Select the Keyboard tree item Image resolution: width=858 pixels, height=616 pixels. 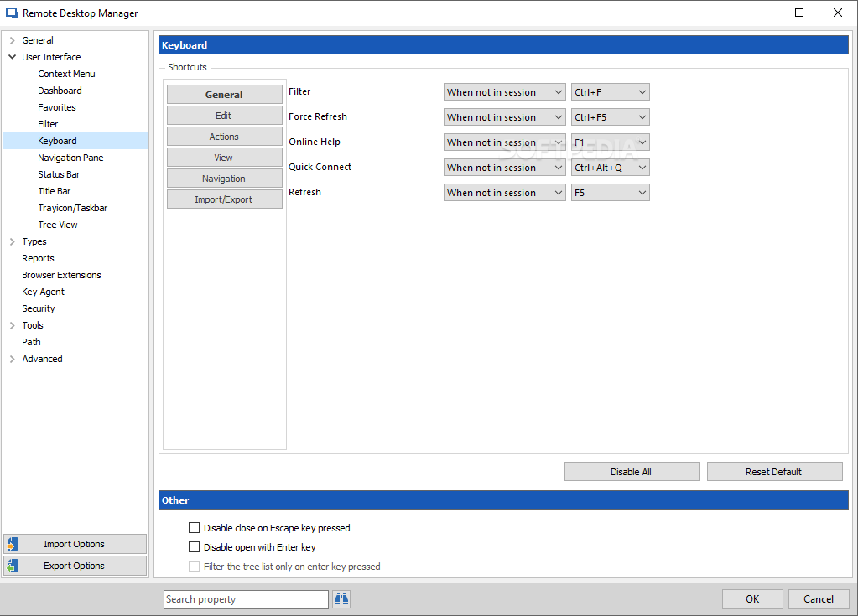point(75,141)
